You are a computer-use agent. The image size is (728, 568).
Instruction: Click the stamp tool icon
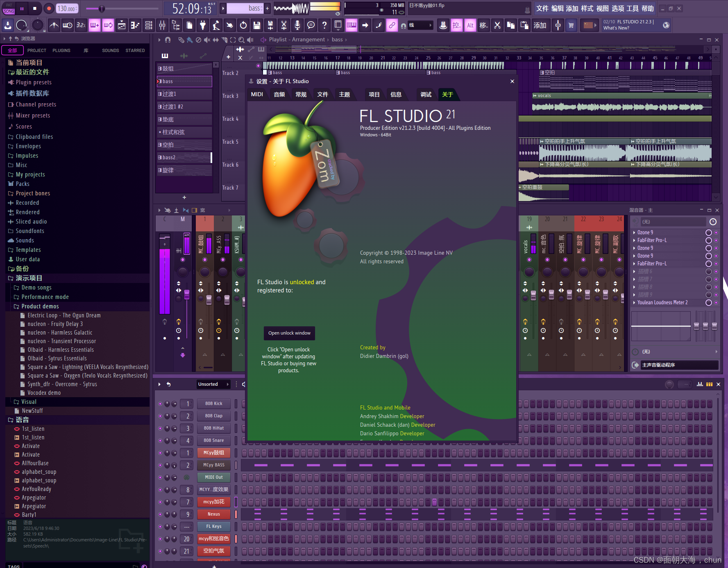coord(443,25)
